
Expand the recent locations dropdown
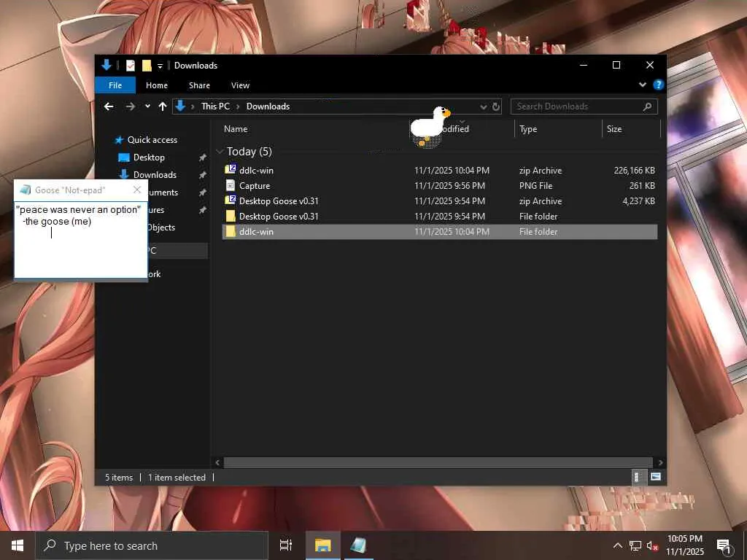pyautogui.click(x=147, y=106)
